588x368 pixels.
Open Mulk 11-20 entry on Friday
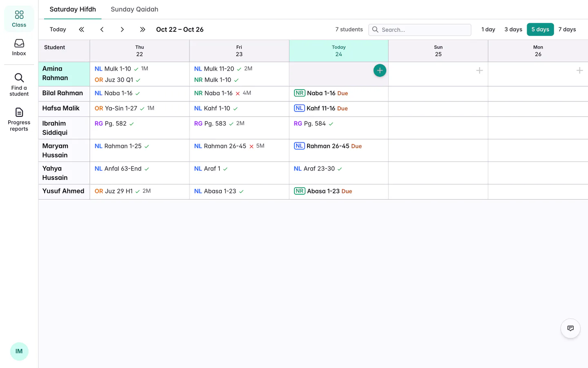coord(223,69)
